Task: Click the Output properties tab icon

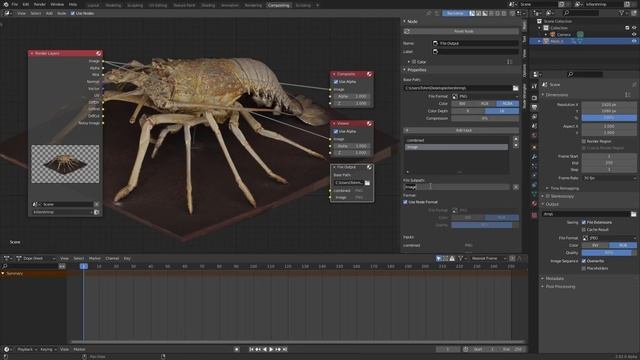Action: pos(534,107)
